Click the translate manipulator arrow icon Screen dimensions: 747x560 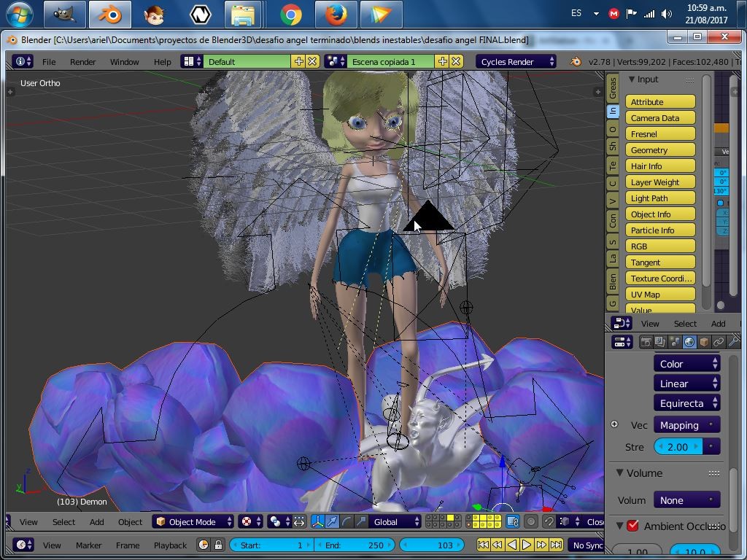pyautogui.click(x=332, y=522)
